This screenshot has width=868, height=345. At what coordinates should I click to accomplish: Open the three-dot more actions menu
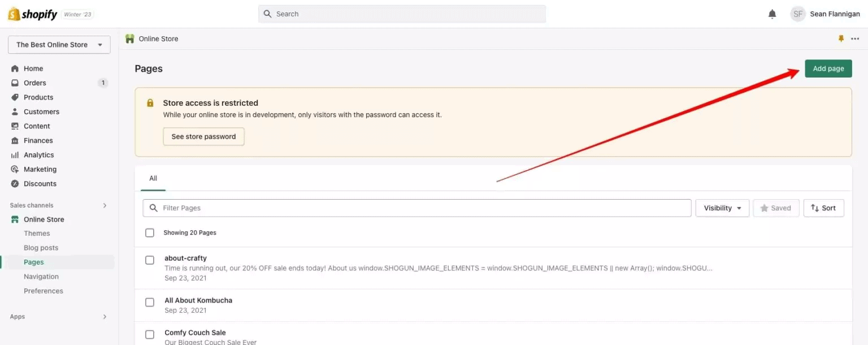point(855,38)
